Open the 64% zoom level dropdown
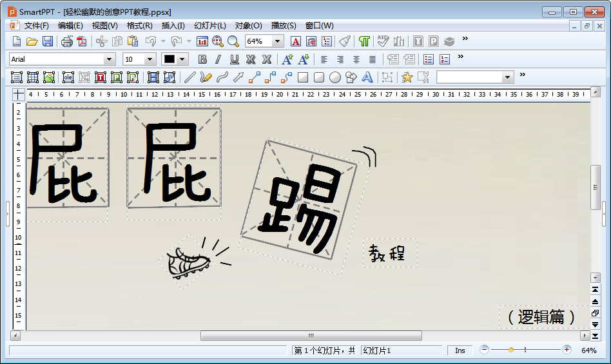 pyautogui.click(x=277, y=41)
